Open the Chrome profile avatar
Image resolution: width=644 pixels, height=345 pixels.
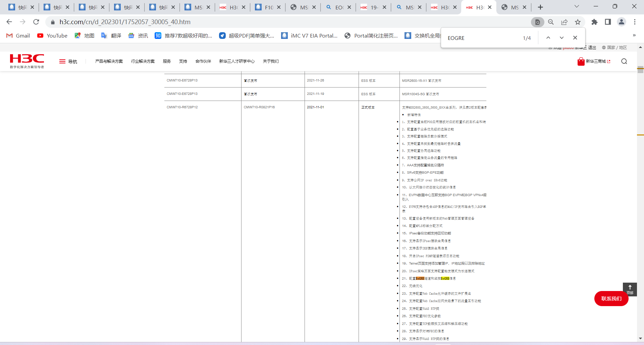622,22
